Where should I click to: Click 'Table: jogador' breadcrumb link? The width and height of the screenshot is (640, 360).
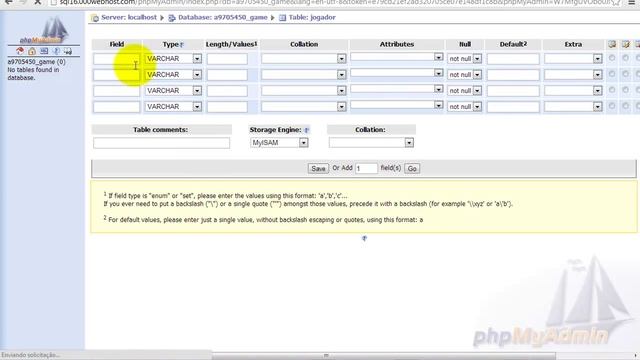312,18
